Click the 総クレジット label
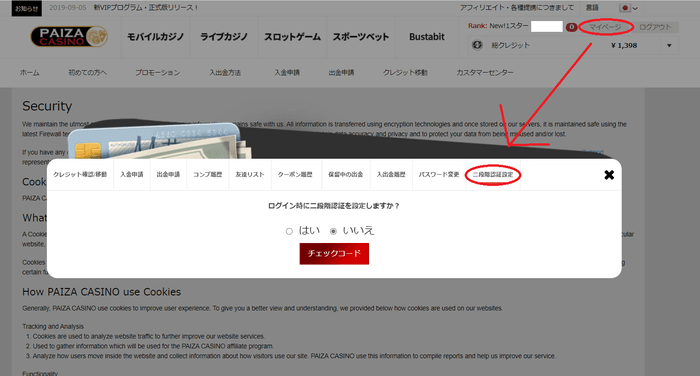The image size is (700, 376). 510,46
